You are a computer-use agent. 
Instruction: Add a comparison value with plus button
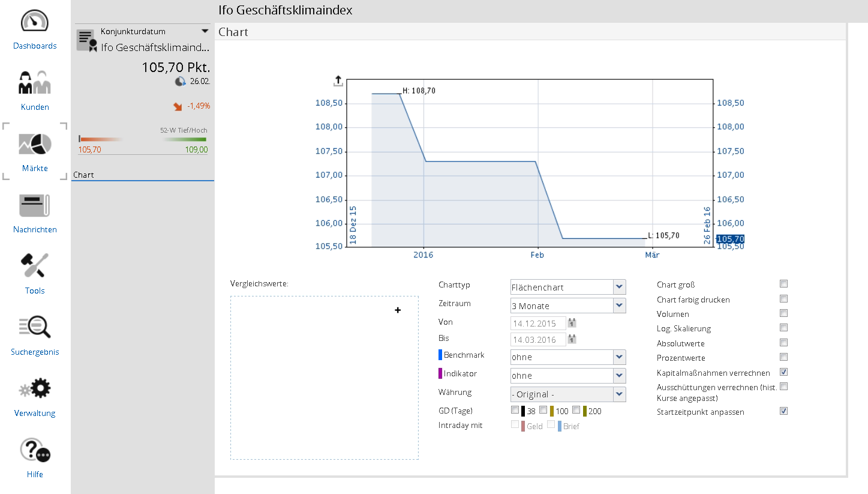click(398, 310)
